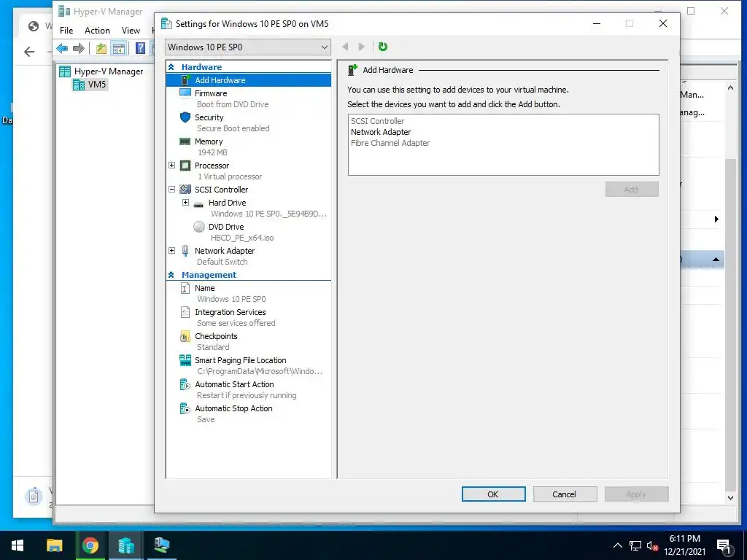Click the OK button
The width and height of the screenshot is (747, 560).
[493, 494]
